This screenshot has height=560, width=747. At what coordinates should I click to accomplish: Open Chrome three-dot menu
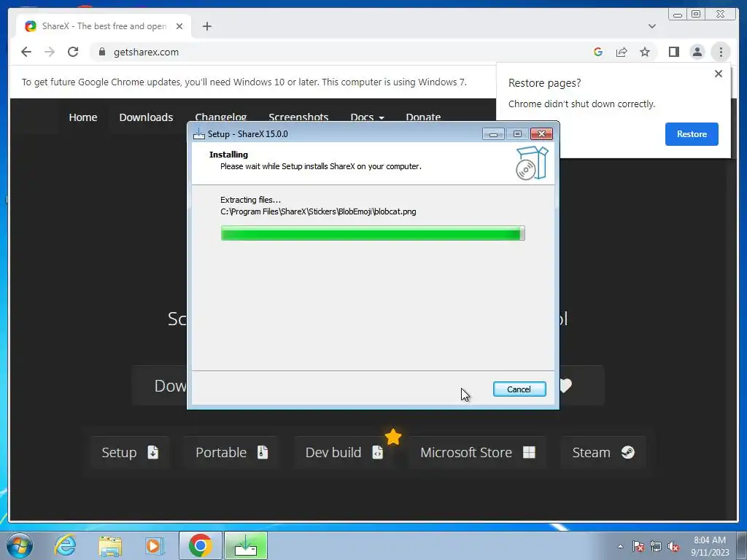point(720,52)
